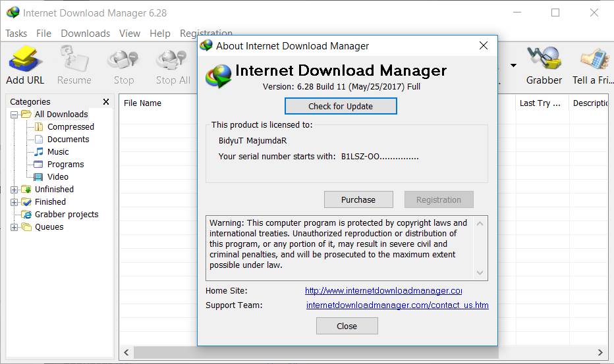This screenshot has width=614, height=364.
Task: Open the File menu
Action: point(43,34)
